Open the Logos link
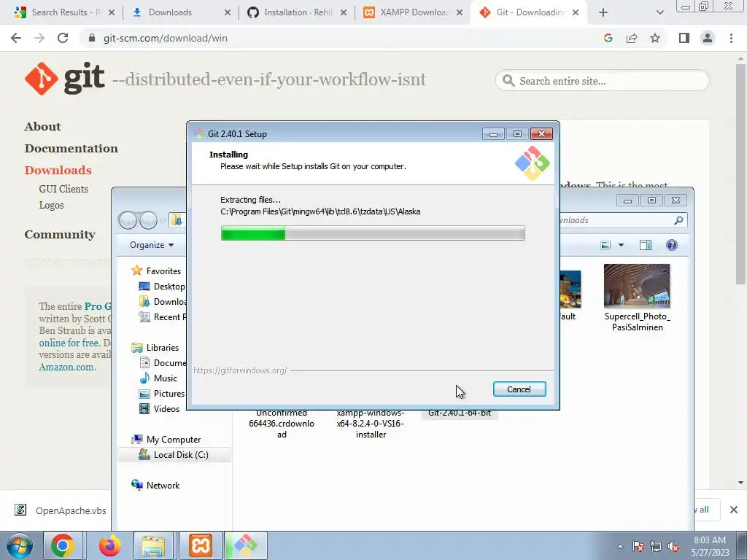 tap(51, 205)
